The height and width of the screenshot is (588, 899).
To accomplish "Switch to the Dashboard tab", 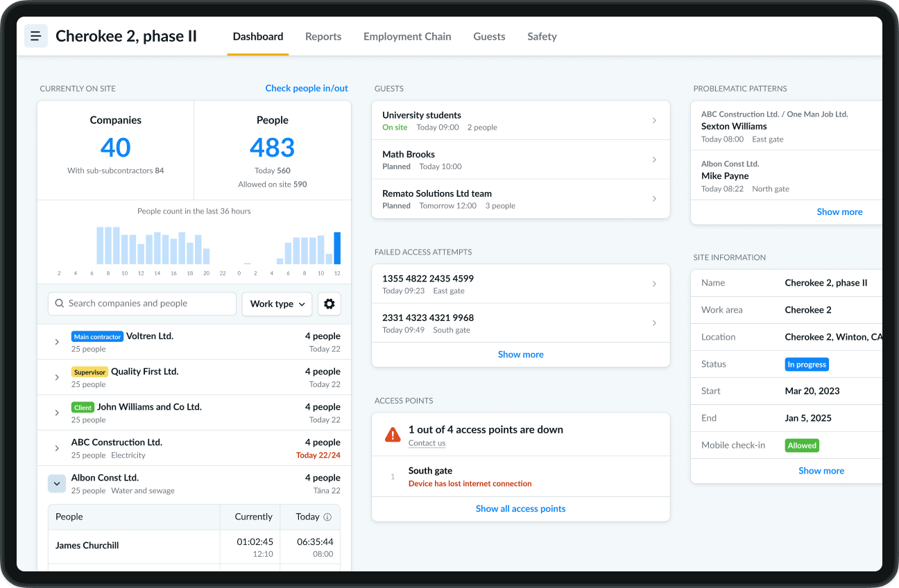I will (258, 37).
